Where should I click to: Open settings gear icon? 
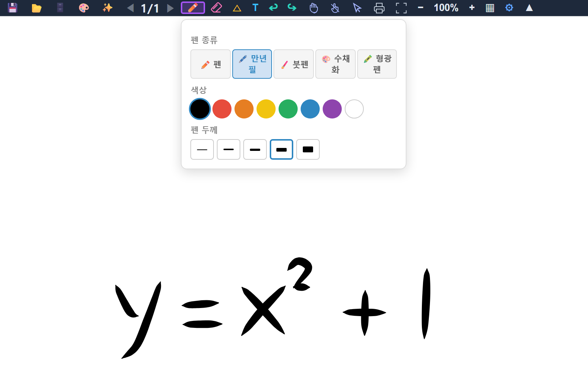[509, 8]
